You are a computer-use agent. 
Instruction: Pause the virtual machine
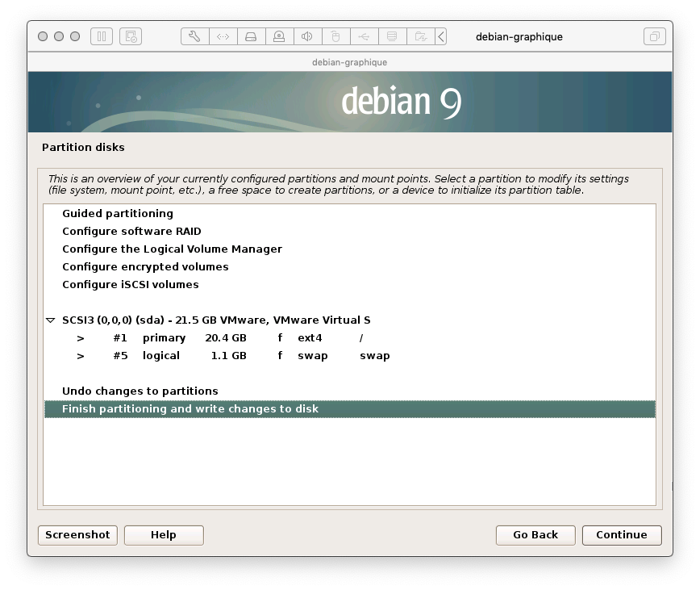102,36
